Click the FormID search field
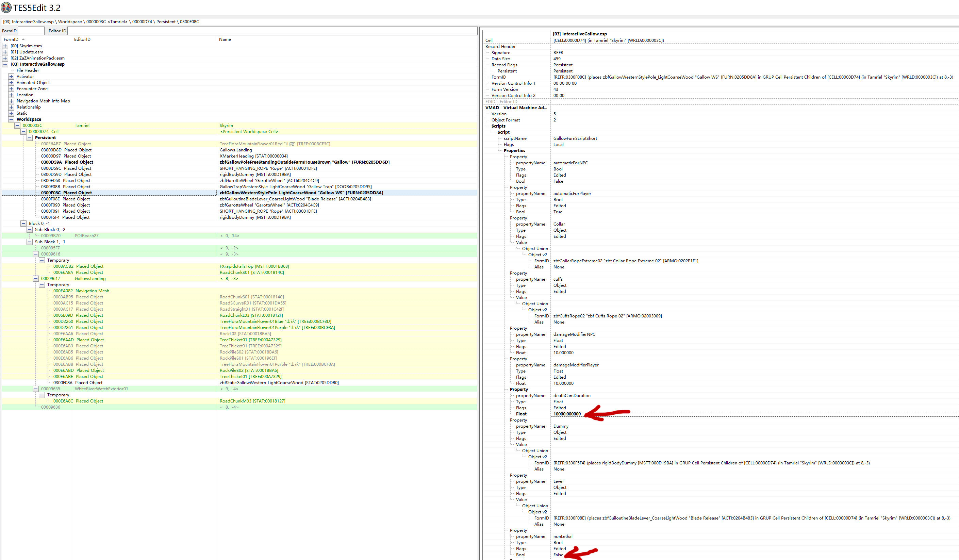The width and height of the screenshot is (959, 560). (x=31, y=31)
